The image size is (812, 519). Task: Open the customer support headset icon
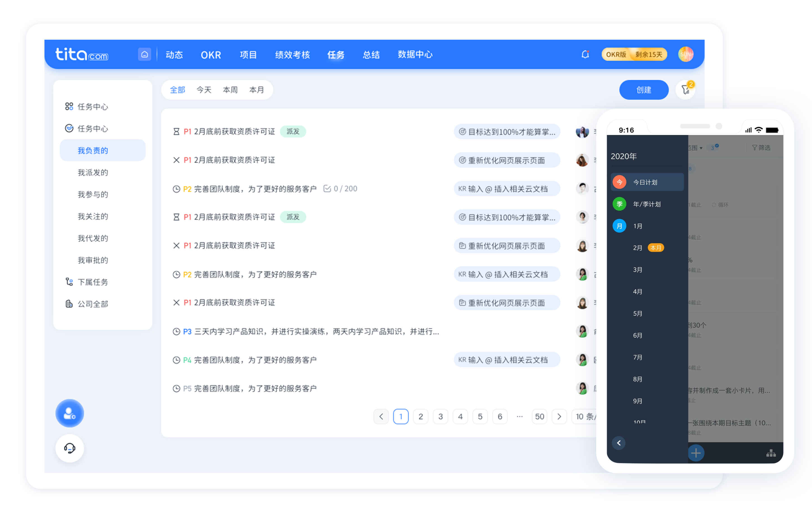69,448
